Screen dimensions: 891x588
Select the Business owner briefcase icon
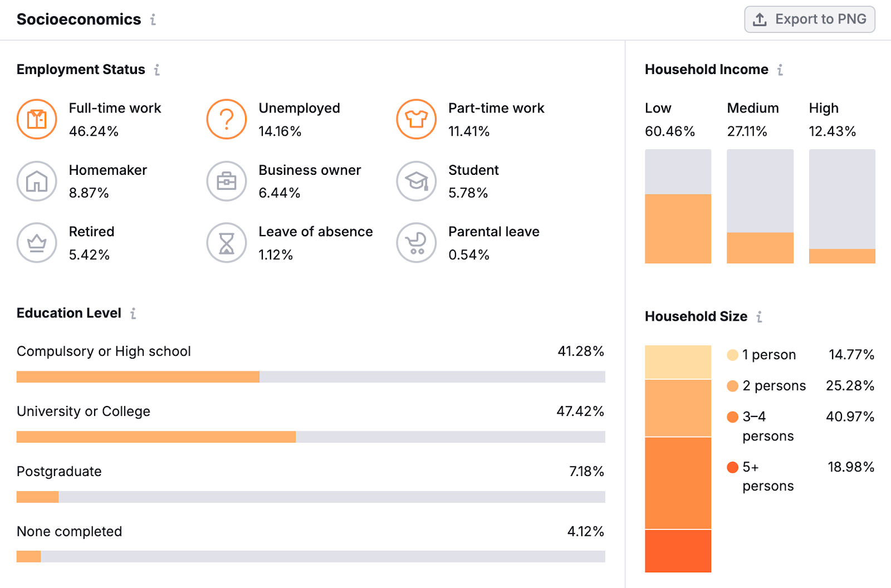tap(226, 181)
